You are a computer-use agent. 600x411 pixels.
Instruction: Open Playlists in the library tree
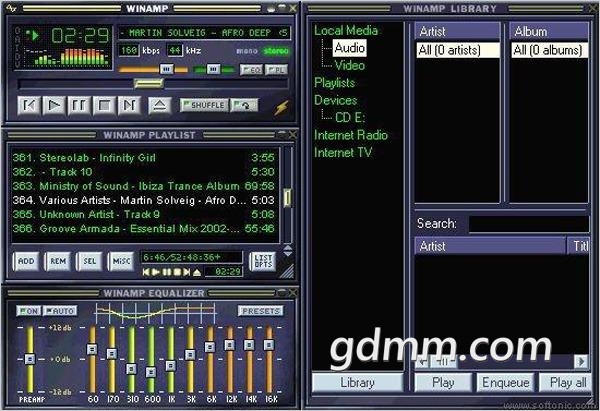coord(334,83)
